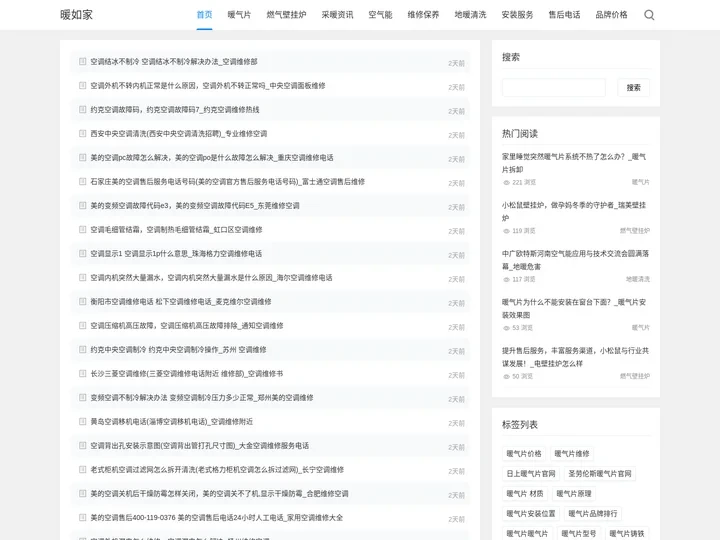Viewport: 720px width, 540px height.
Task: Open the 首页 navigation tab
Action: 204,15
